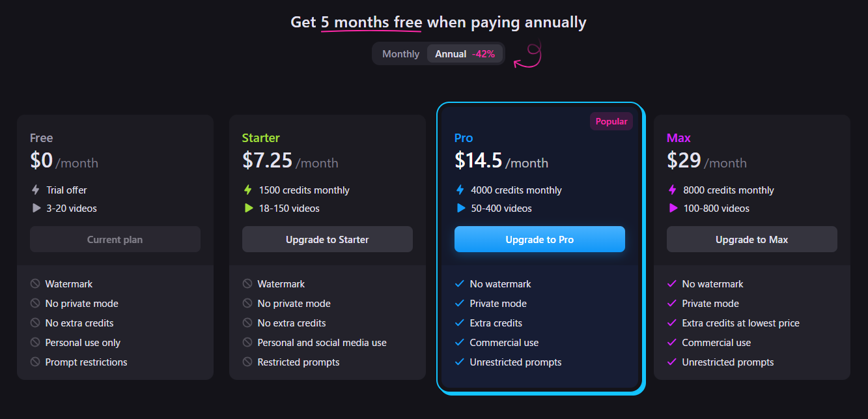Click the Upgrade to Max button

click(752, 239)
